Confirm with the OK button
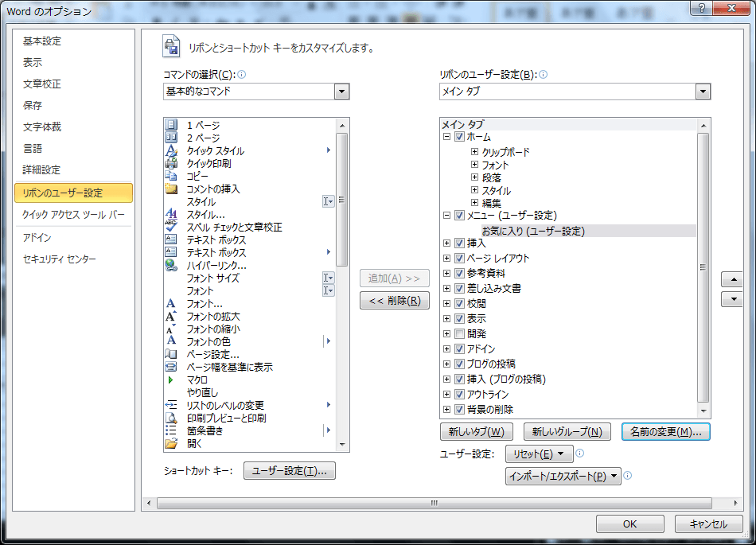The height and width of the screenshot is (545, 756). [629, 524]
